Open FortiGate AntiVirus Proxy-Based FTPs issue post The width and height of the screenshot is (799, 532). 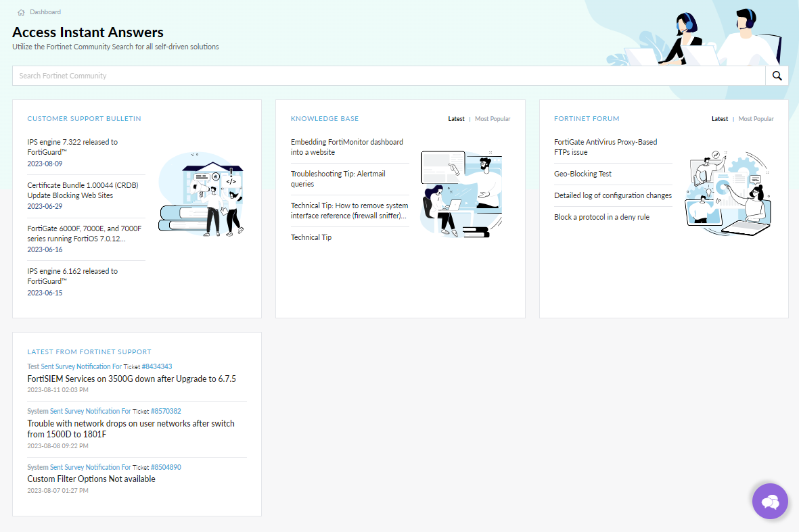click(x=606, y=147)
